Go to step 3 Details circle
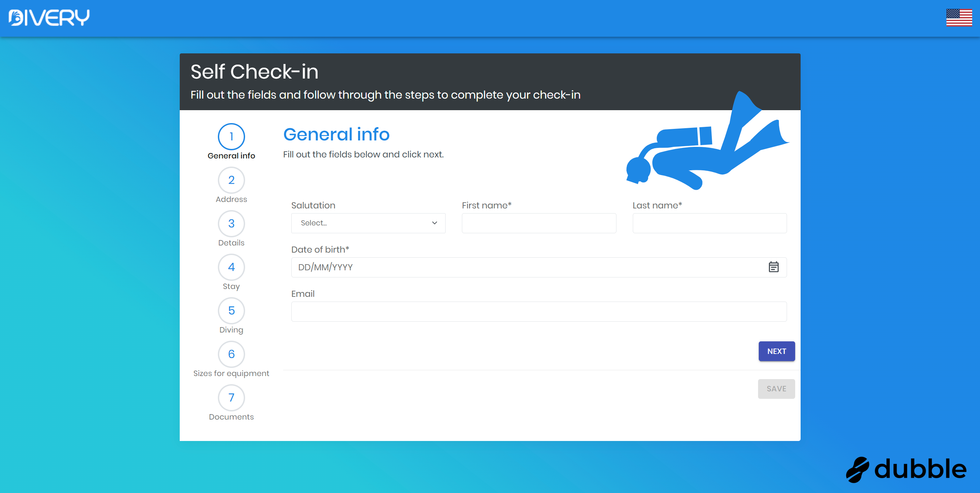Screen dimensions: 980x493 [231, 223]
